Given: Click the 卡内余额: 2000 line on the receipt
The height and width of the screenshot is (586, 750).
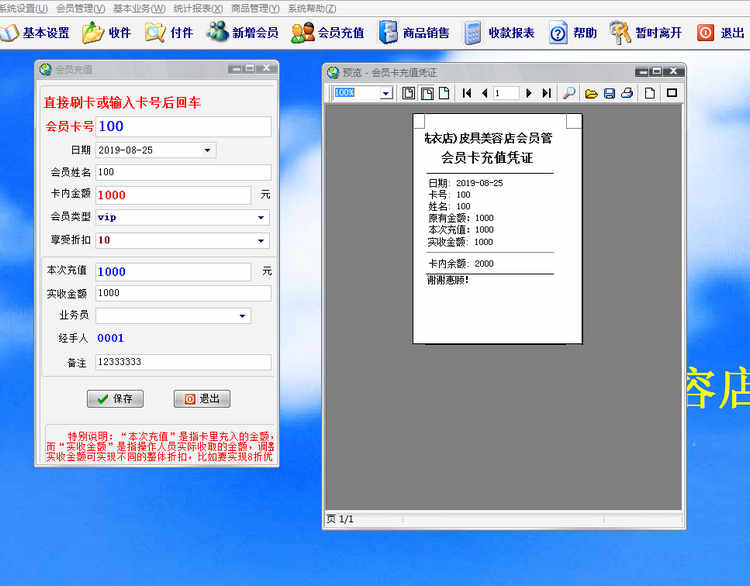Looking at the screenshot, I should [461, 264].
